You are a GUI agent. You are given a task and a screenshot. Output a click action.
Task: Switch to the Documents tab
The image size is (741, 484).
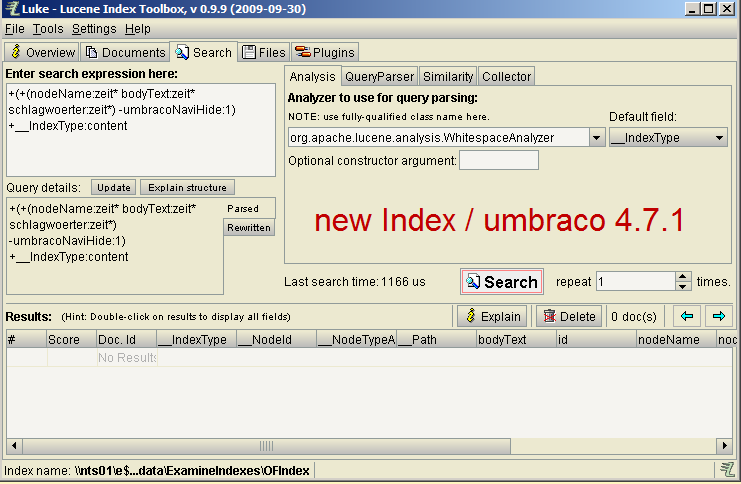[x=125, y=52]
